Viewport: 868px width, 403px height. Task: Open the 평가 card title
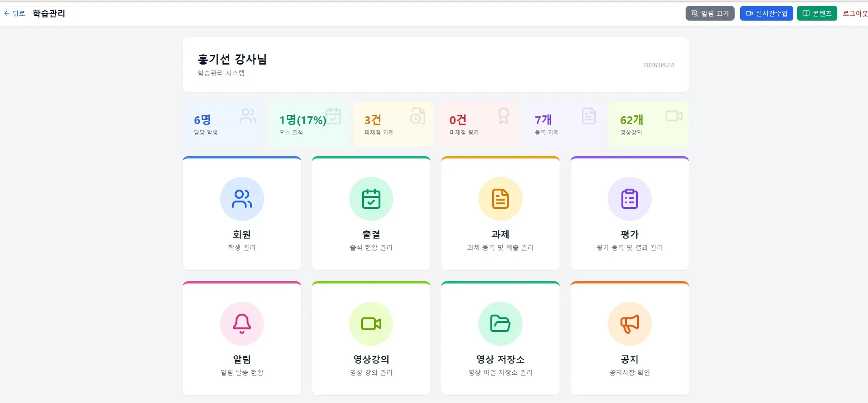[x=630, y=234]
